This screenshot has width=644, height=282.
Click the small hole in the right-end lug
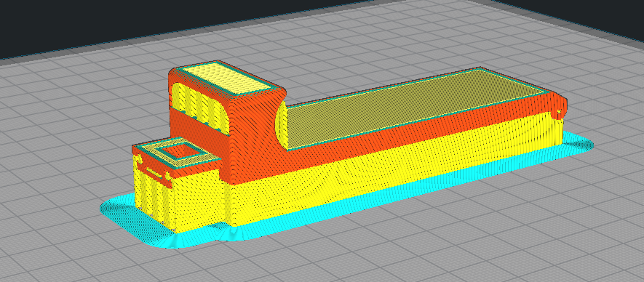coord(560,111)
